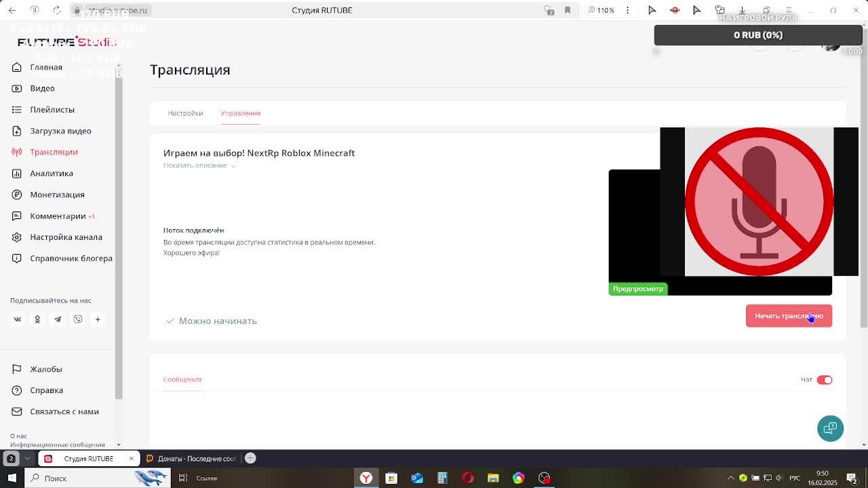The height and width of the screenshot is (488, 868).
Task: Open the notifications center icon
Action: [852, 478]
